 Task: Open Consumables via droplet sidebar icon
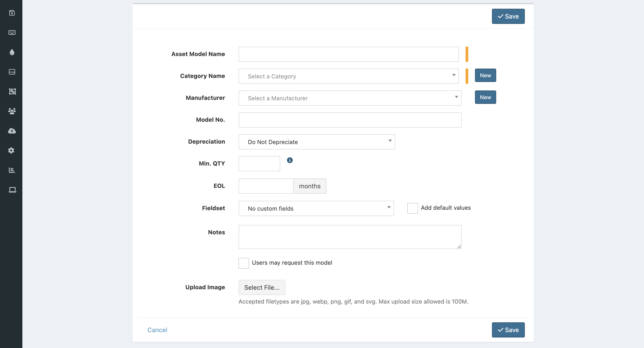tap(12, 52)
